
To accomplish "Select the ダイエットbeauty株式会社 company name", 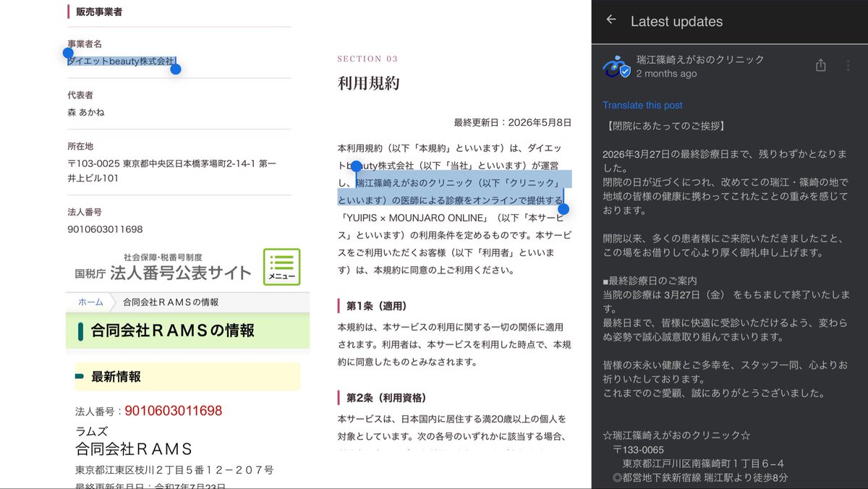I will click(x=121, y=62).
